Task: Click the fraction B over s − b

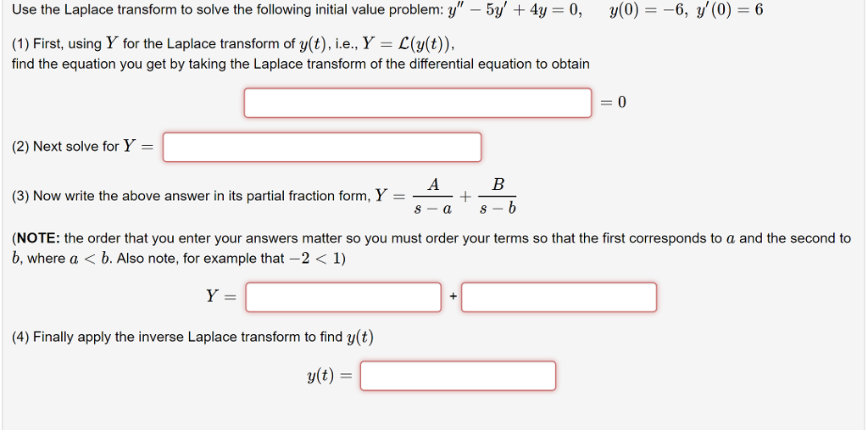Action: tap(497, 196)
